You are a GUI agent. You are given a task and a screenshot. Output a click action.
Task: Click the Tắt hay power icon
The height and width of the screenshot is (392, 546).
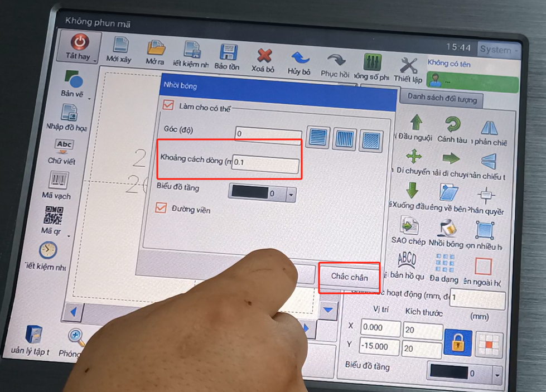[79, 42]
